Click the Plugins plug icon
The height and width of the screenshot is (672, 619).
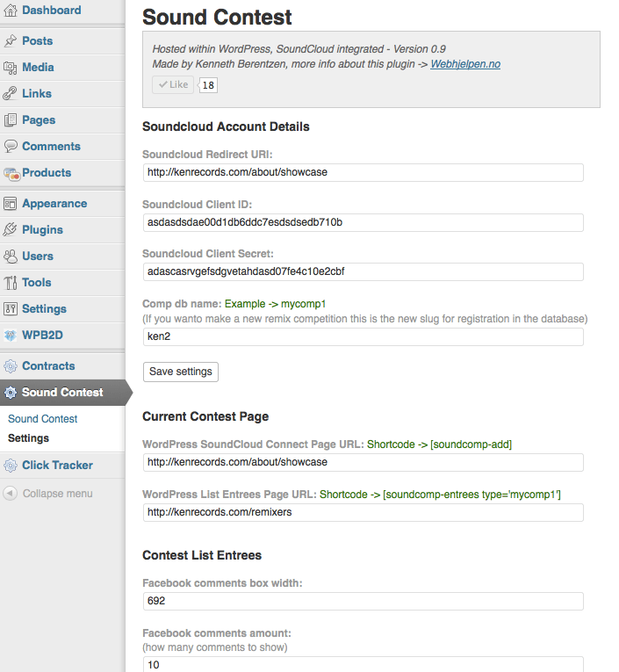click(x=11, y=230)
